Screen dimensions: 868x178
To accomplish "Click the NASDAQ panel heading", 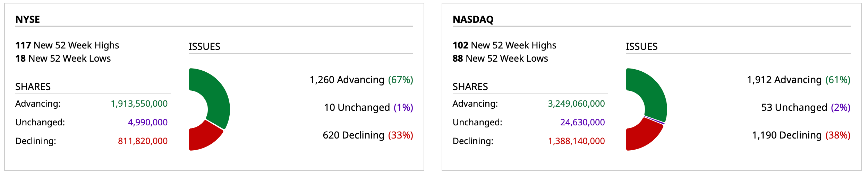I will [473, 19].
